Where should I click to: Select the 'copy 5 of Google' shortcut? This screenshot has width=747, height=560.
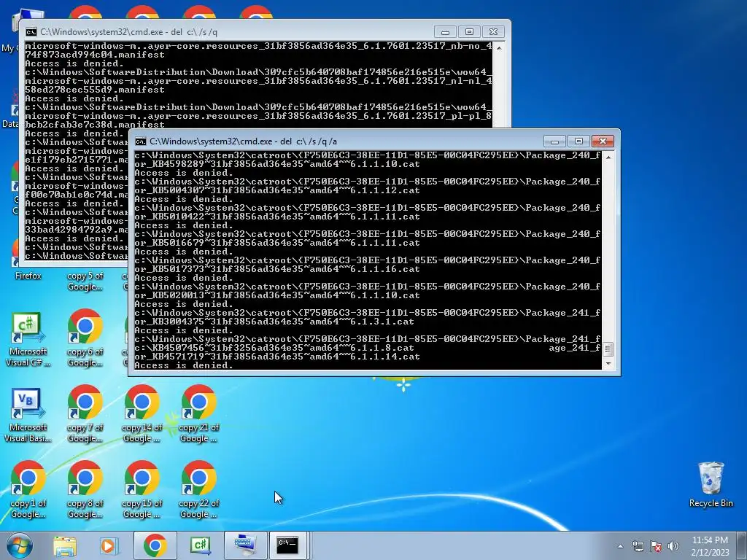[x=85, y=281]
